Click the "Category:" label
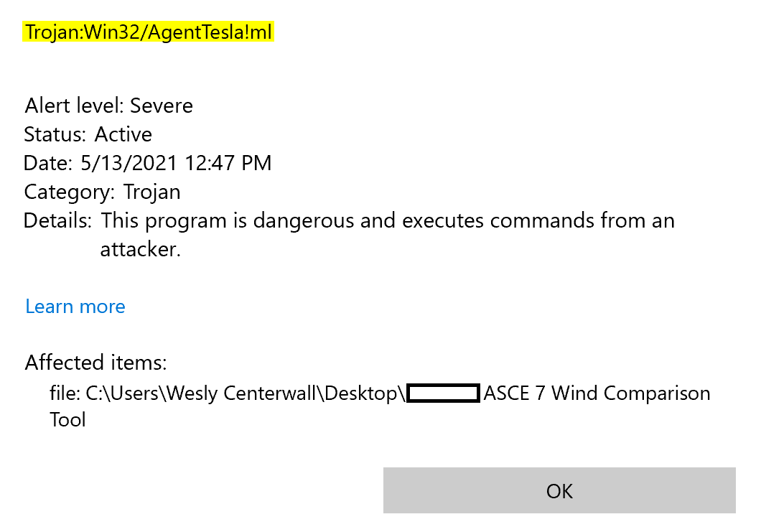761x532 pixels. (69, 192)
